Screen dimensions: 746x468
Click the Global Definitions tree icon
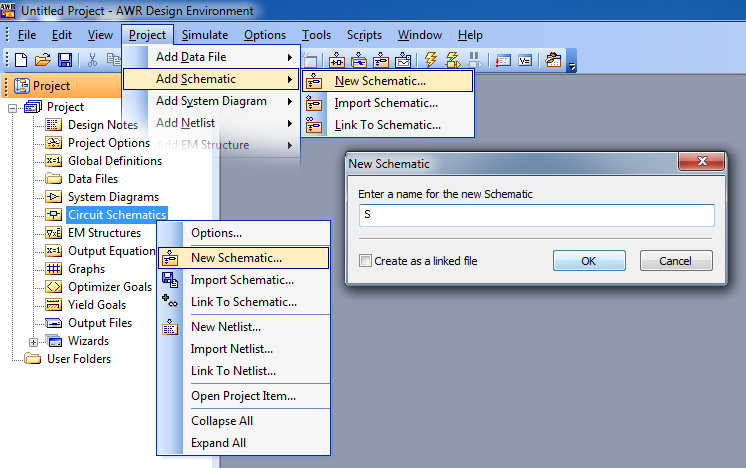53,161
